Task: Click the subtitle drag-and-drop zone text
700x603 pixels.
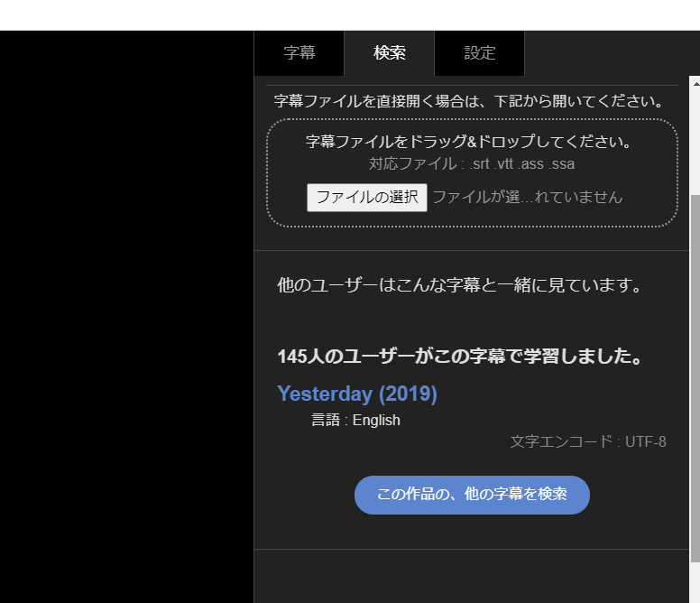Action: 468,142
